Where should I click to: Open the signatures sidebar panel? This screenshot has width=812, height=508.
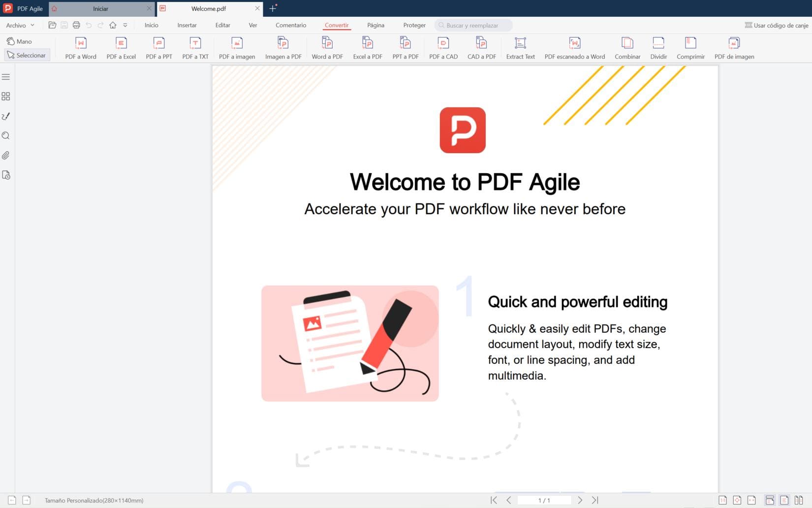6,116
